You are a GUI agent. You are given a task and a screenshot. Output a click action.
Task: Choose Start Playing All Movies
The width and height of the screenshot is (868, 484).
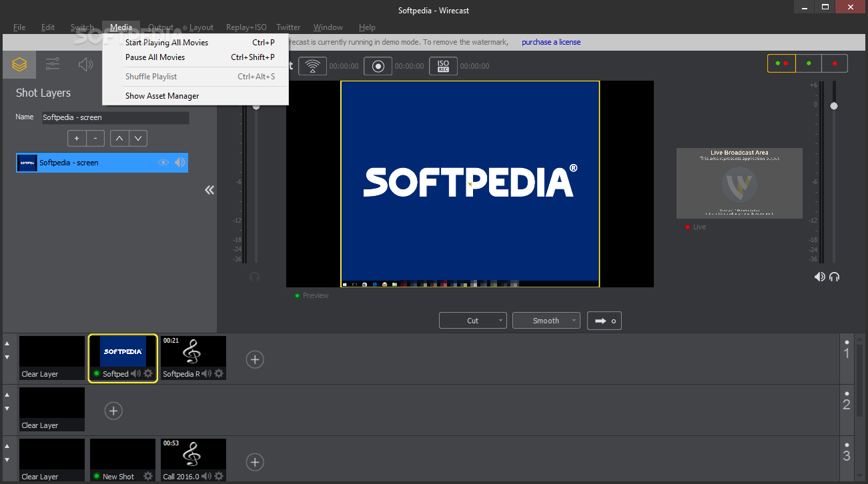[195, 43]
